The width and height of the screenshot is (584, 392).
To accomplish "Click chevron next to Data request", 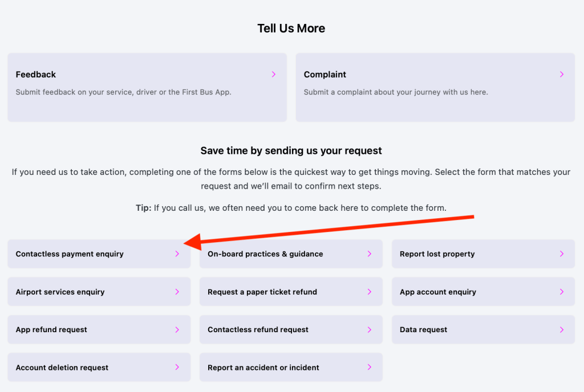I will (562, 330).
